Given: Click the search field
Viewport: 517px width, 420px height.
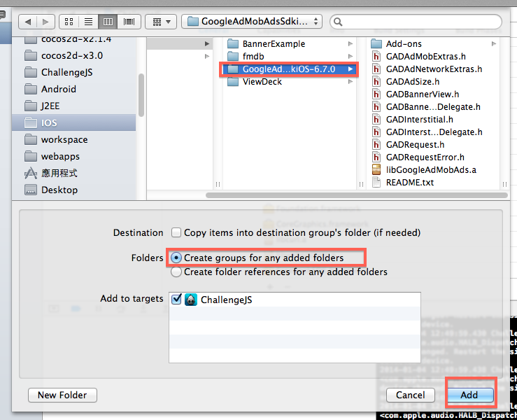Looking at the screenshot, I should click(x=416, y=22).
